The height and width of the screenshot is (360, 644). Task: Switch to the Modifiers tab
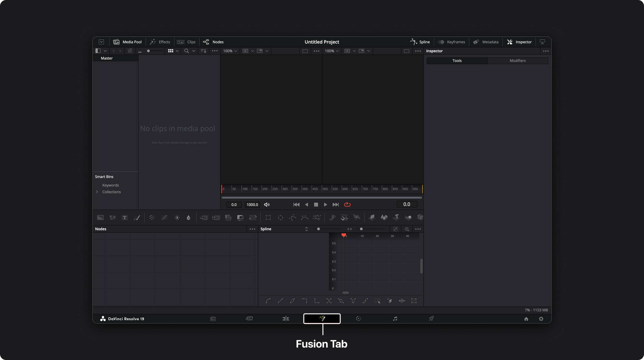(x=518, y=61)
